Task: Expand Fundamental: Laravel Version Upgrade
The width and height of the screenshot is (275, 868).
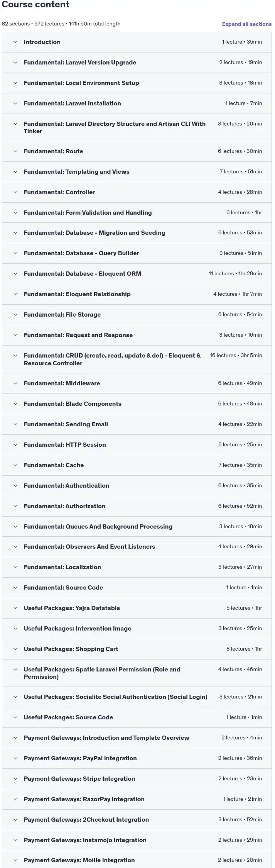Action: 137,63
